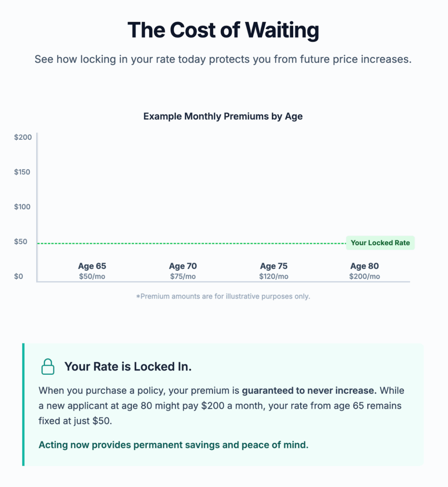Click the $200/mo premium under Age 80

(364, 276)
